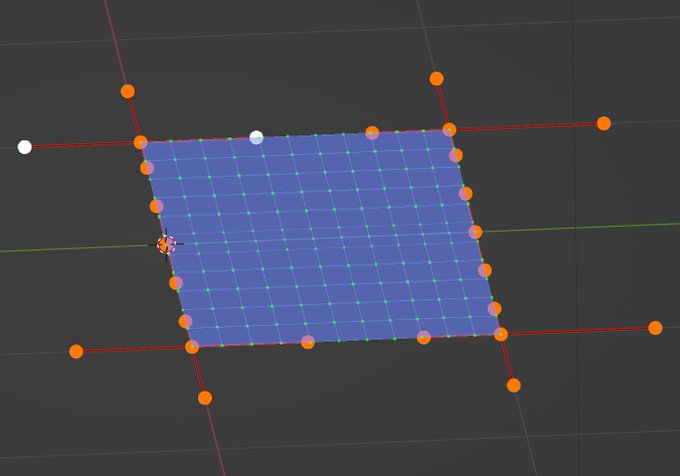Pick the handle end point above top-left corner
This screenshot has height=476, width=680.
[x=127, y=91]
